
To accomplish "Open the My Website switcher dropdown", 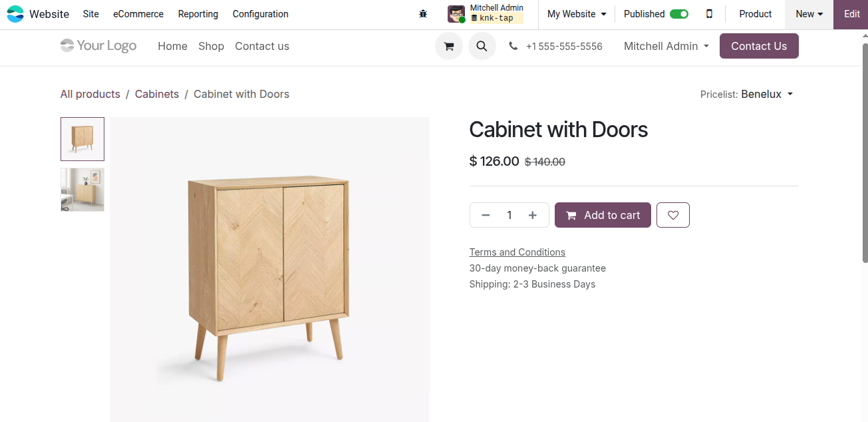I will [x=577, y=14].
